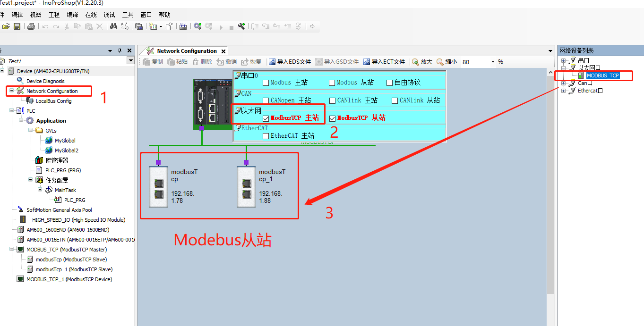
Task: Open the Test1 project dropdown arrow
Action: (130, 61)
